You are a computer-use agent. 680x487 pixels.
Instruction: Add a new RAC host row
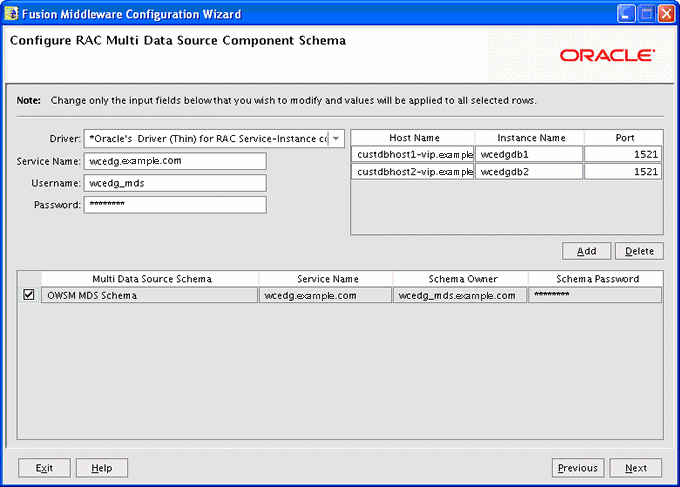pyautogui.click(x=586, y=251)
